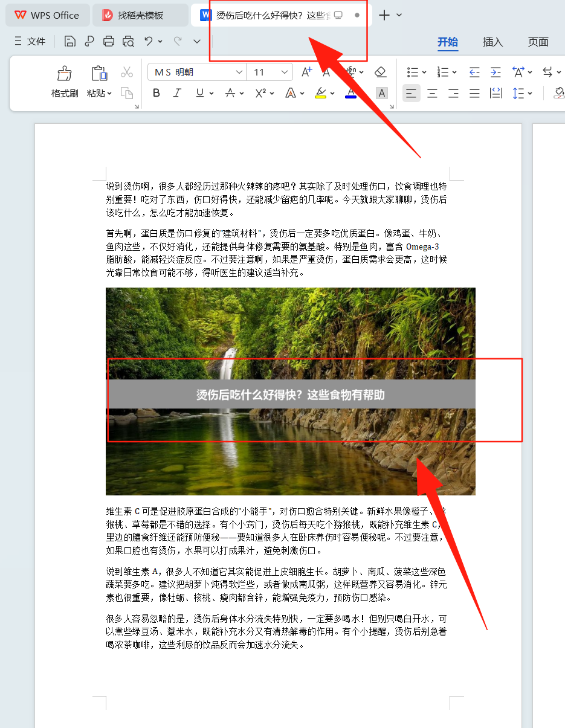
Task: Switch to the 找稻壳模板 tab
Action: (140, 15)
